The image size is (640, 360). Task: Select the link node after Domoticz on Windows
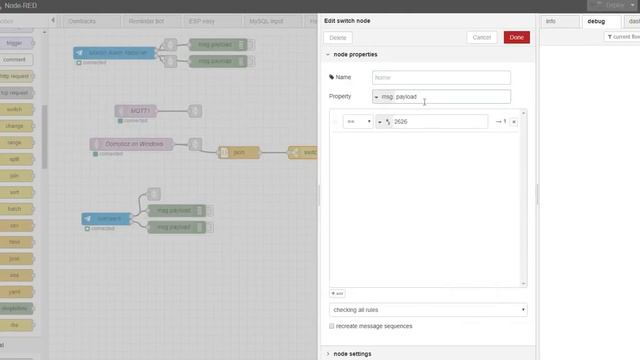point(195,144)
